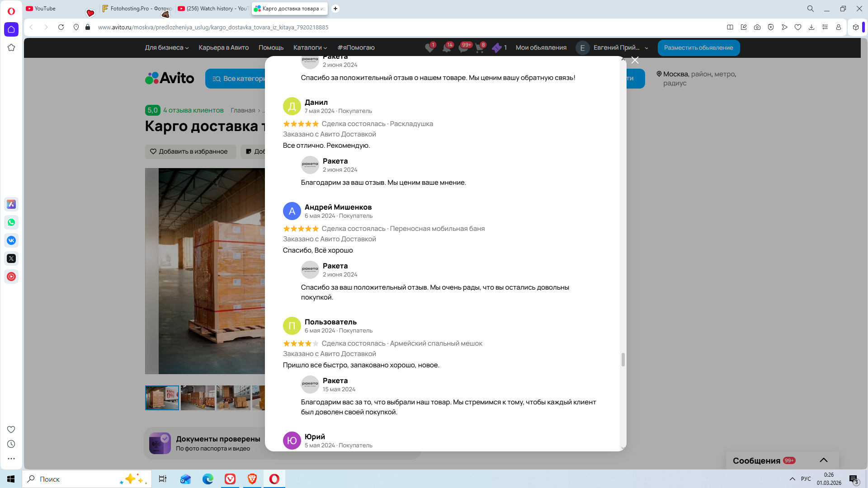868x488 pixels.
Task: Take a snapshot with the camera icon
Action: coord(757,27)
